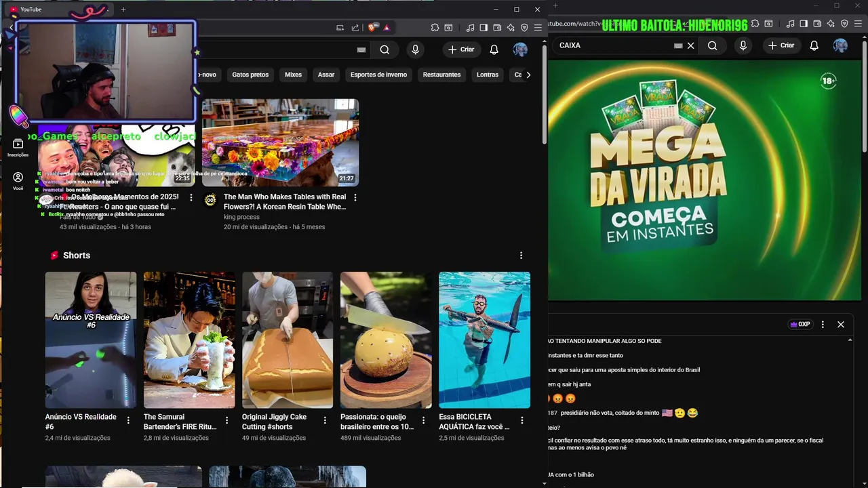Open extensions puzzle icon in left window
This screenshot has height=488, width=868.
pos(435,28)
